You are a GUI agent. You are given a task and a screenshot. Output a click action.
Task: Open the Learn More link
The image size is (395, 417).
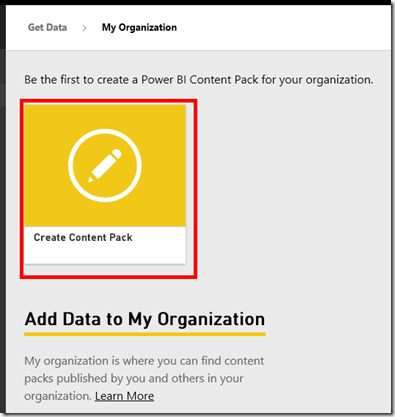coord(124,396)
